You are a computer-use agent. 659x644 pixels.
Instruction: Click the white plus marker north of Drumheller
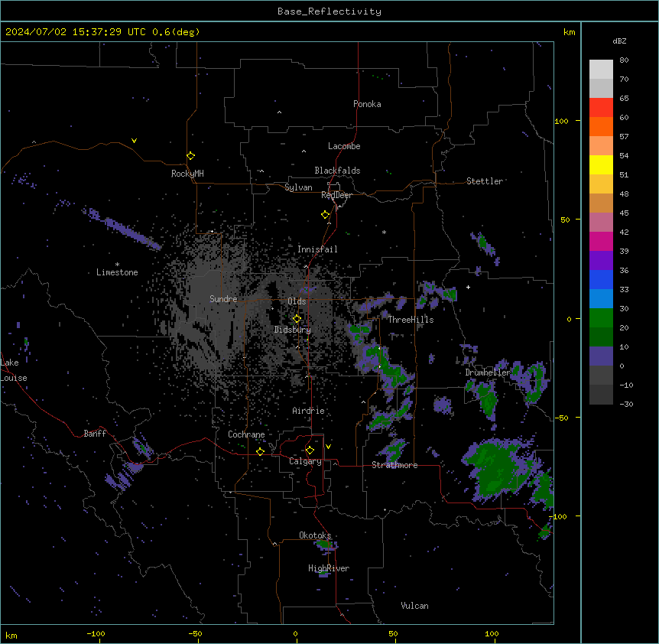click(x=468, y=287)
